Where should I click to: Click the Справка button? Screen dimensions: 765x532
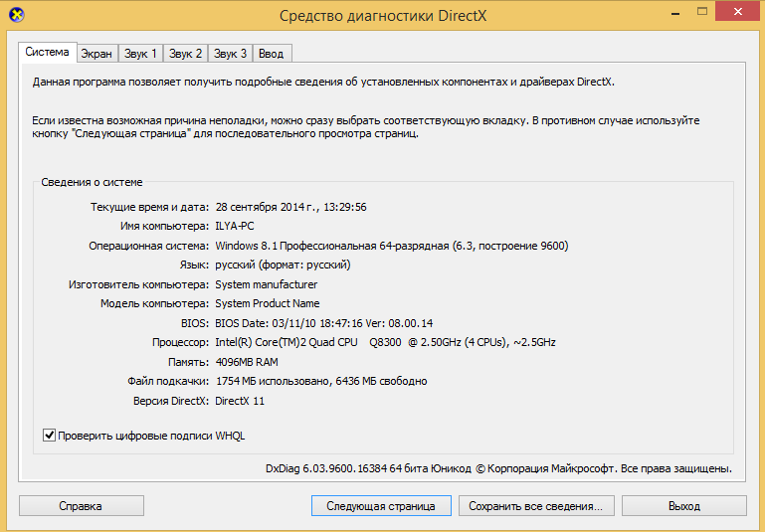81,506
